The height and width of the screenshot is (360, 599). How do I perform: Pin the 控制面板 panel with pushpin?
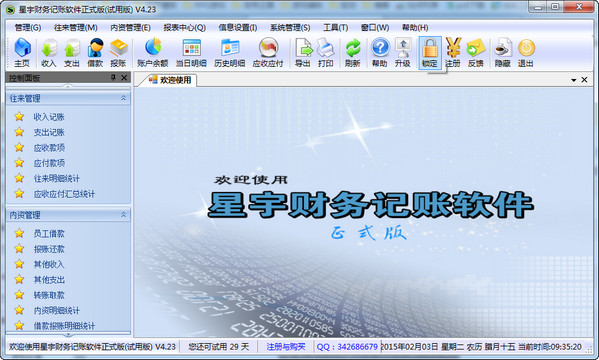coord(113,78)
